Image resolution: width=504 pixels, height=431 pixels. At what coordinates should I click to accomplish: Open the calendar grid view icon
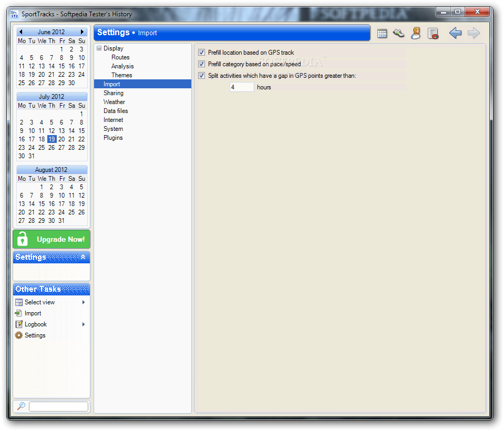[x=382, y=33]
